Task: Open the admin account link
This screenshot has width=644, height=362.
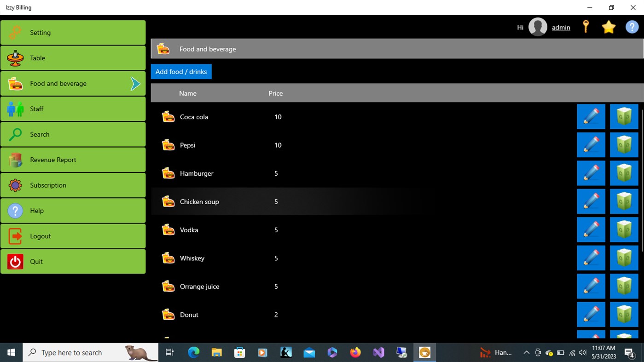Action: coord(561,27)
